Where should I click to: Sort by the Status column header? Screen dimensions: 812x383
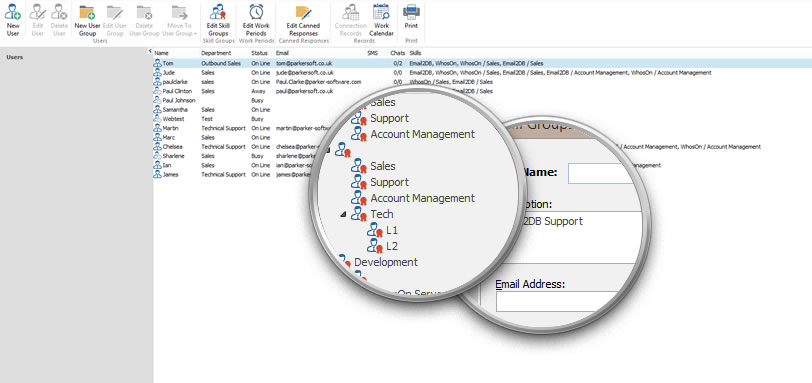click(x=259, y=53)
